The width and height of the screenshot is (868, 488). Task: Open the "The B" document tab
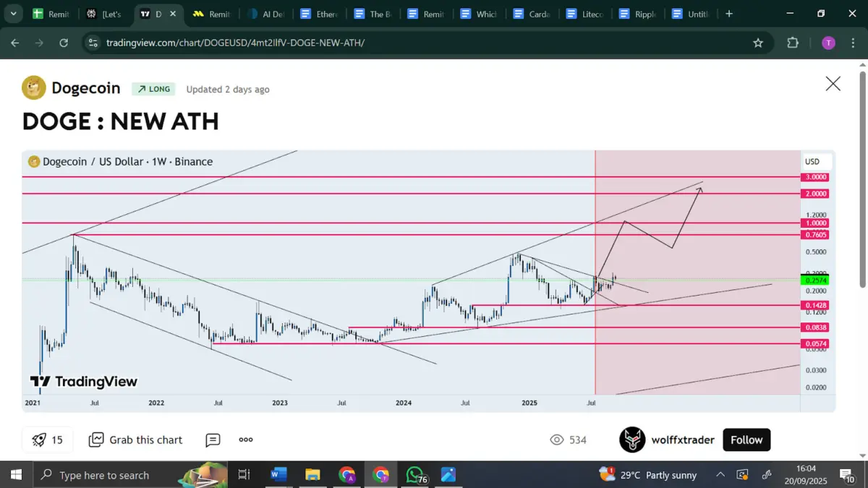pyautogui.click(x=372, y=14)
